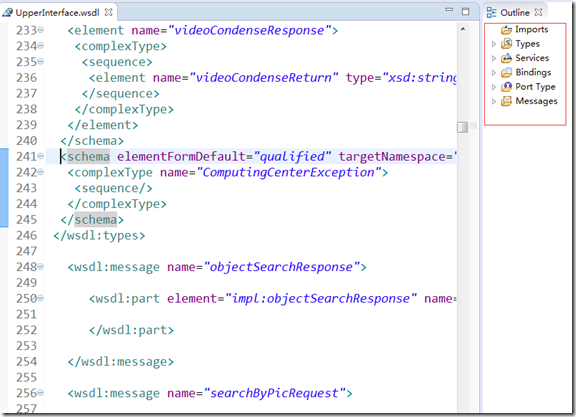Select the Bindings node label
Image resolution: width=576 pixels, height=417 pixels.
(533, 72)
